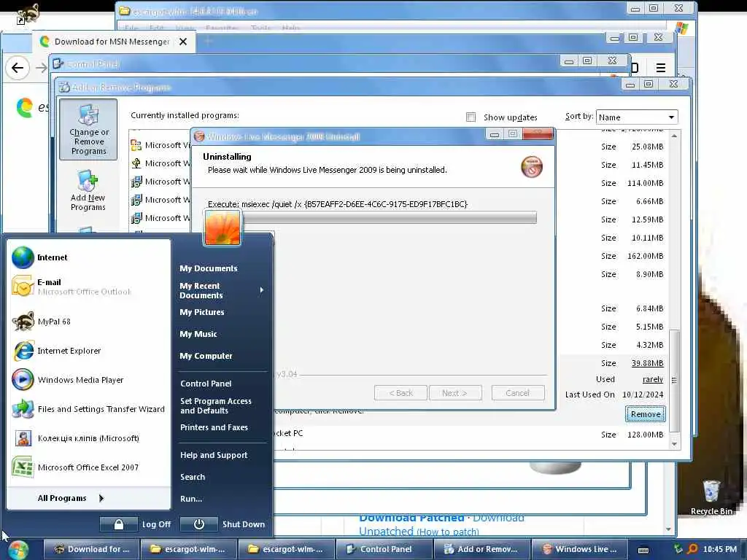
Task: Click the 10:45 PM taskbar clock
Action: (719, 550)
